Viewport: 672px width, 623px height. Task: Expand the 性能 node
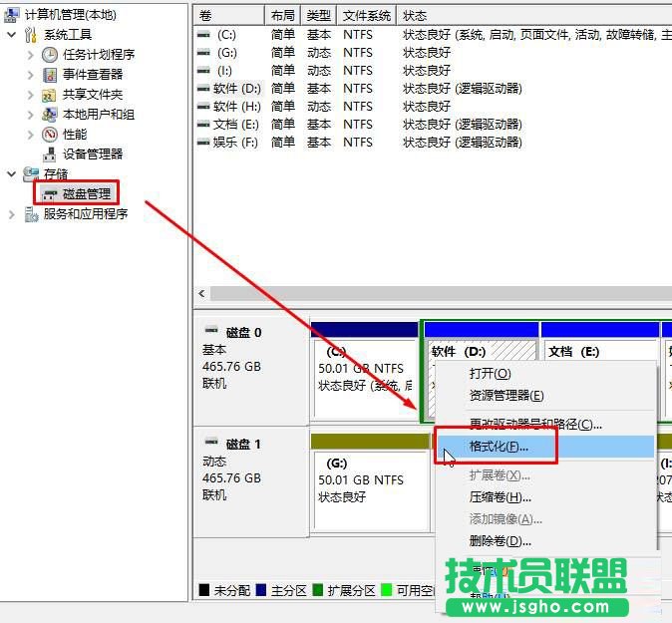(x=31, y=135)
